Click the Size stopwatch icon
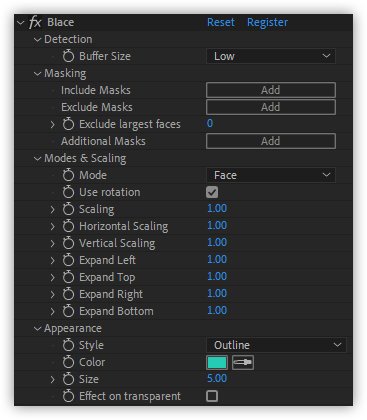 [x=68, y=379]
